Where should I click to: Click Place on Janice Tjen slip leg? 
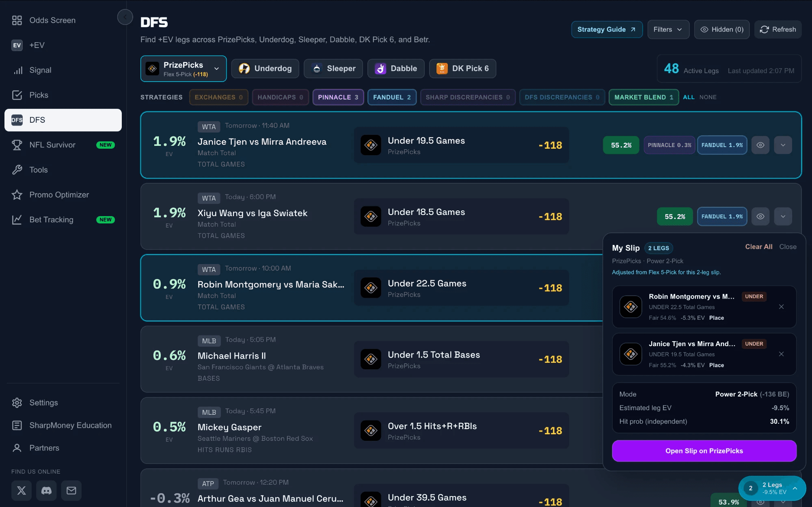click(x=716, y=366)
